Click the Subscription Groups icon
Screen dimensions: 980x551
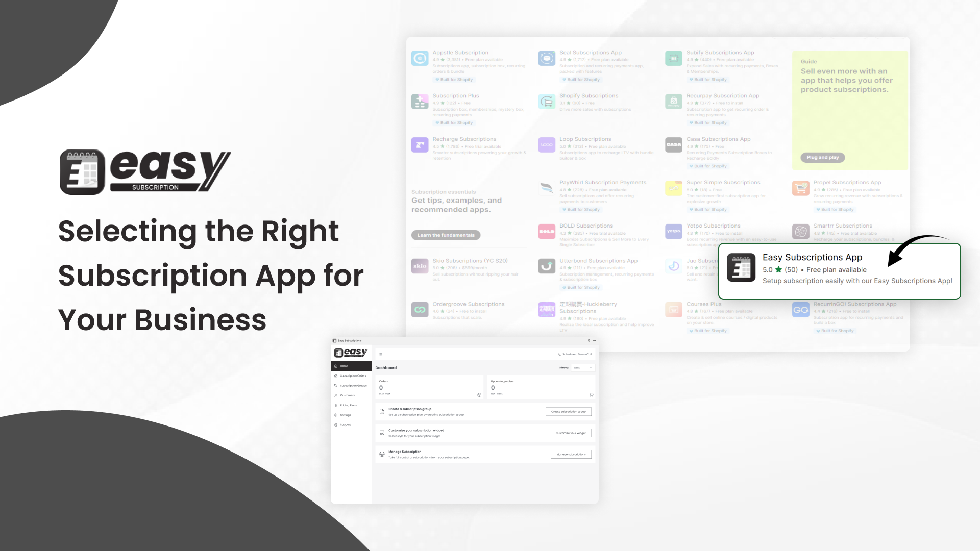point(336,386)
